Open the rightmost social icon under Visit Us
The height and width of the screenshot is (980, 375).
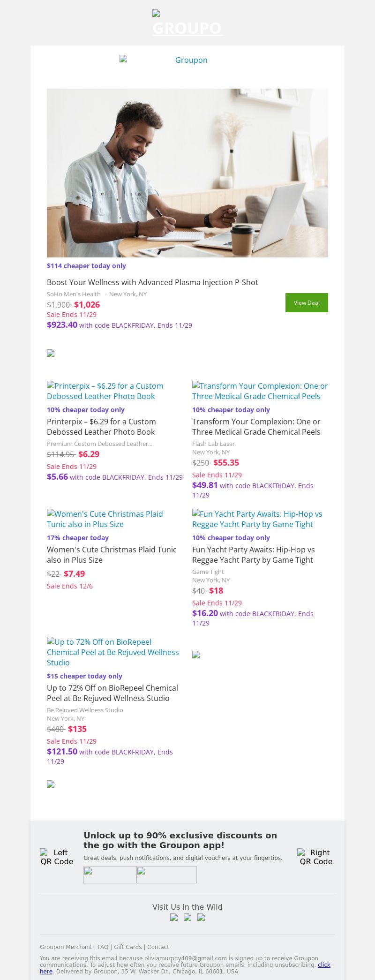201,918
